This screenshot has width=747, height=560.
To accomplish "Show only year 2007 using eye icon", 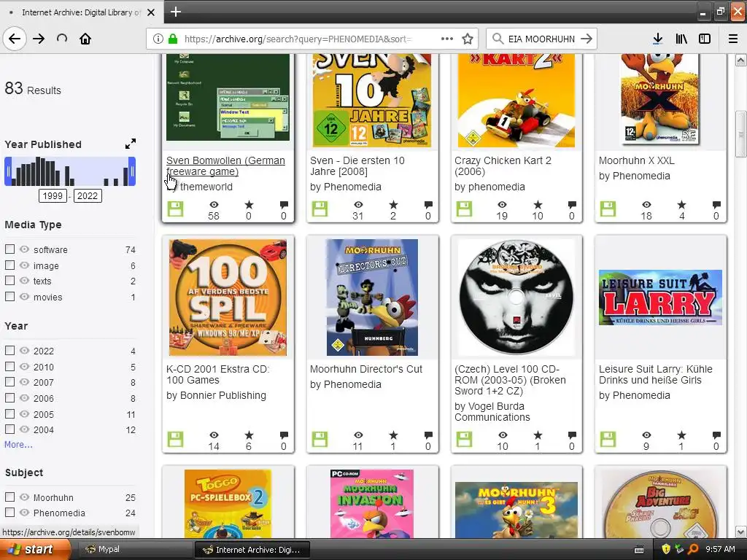I will [24, 382].
